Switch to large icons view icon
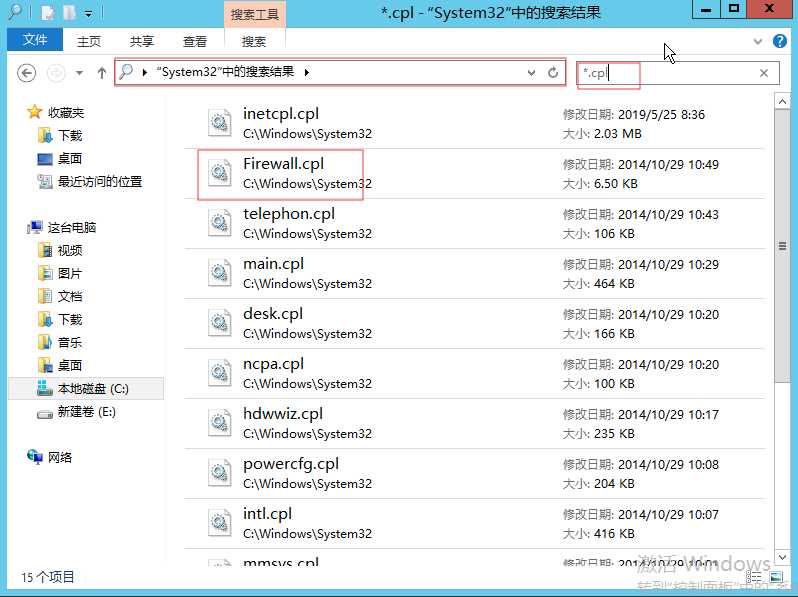The image size is (798, 597). [x=776, y=577]
